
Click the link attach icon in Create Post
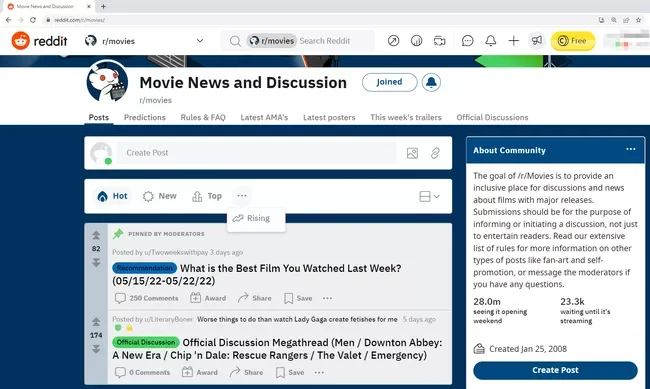pyautogui.click(x=435, y=153)
